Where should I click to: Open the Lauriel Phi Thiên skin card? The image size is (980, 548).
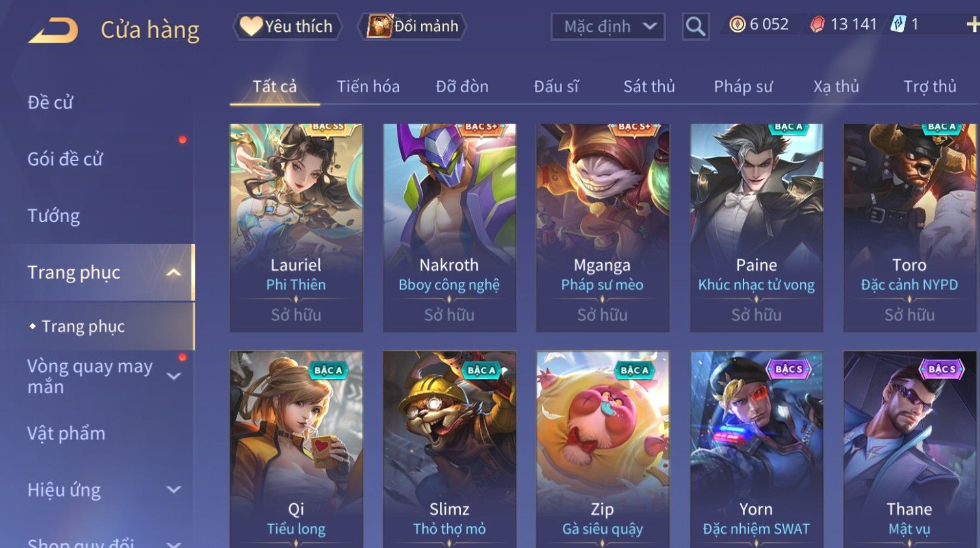pyautogui.click(x=296, y=228)
